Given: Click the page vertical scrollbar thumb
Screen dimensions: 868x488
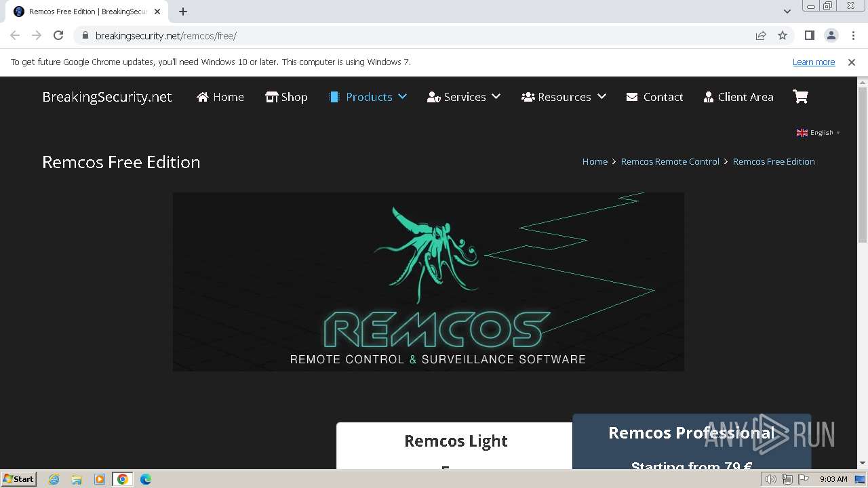Looking at the screenshot, I should point(863,165).
